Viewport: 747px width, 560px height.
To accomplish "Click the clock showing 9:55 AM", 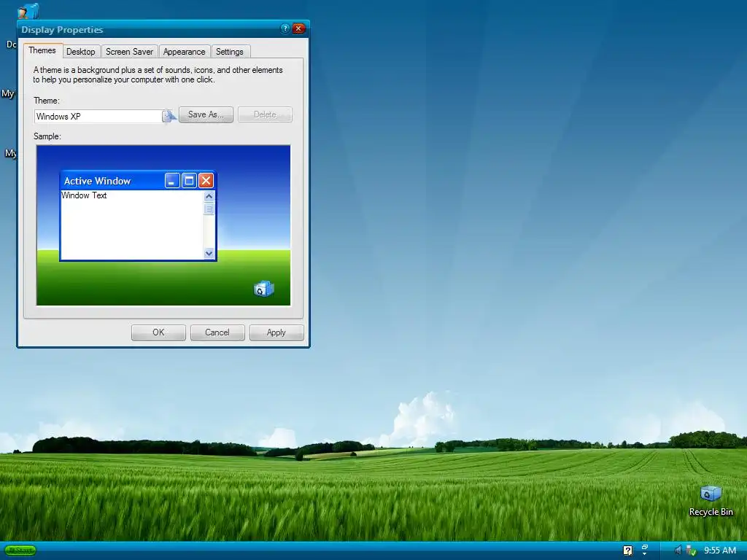I will coord(720,551).
